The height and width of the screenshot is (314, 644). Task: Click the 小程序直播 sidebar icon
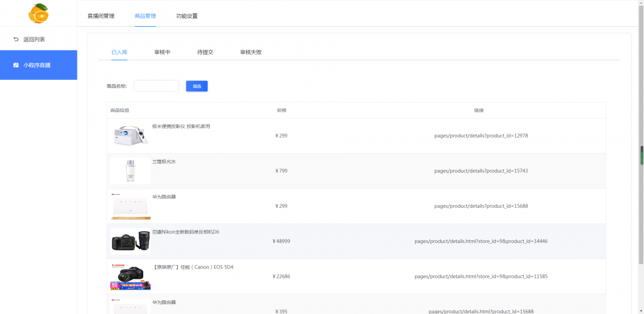click(x=16, y=65)
